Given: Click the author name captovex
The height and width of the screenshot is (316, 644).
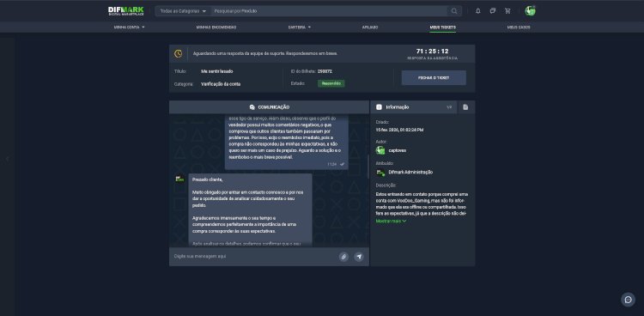Looking at the screenshot, I should pyautogui.click(x=398, y=150).
